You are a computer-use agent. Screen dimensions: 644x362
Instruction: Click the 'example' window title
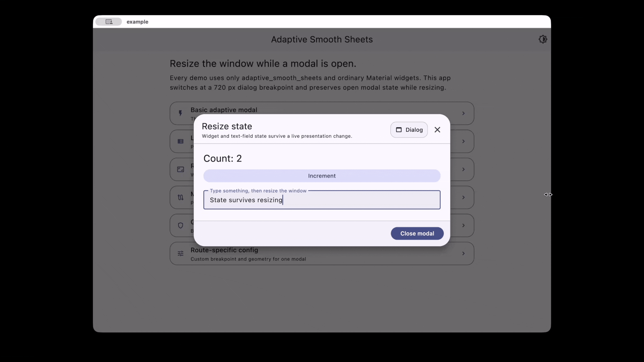(x=137, y=22)
